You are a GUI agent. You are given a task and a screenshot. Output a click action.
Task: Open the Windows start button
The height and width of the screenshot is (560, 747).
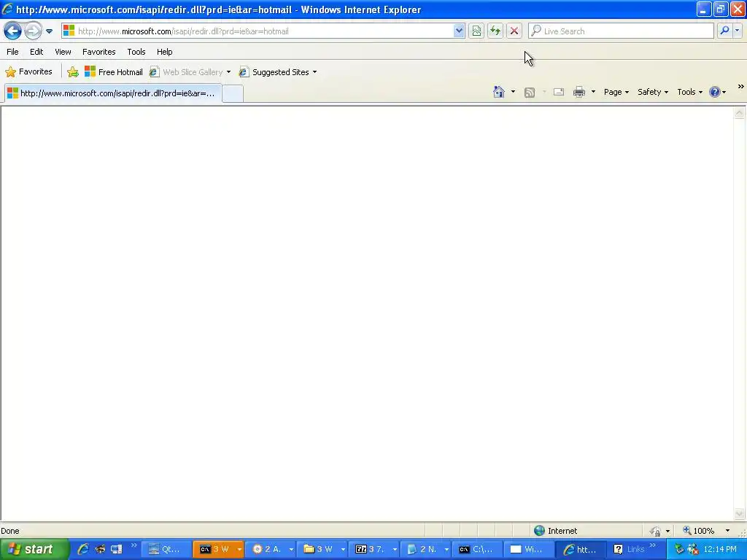pos(34,549)
